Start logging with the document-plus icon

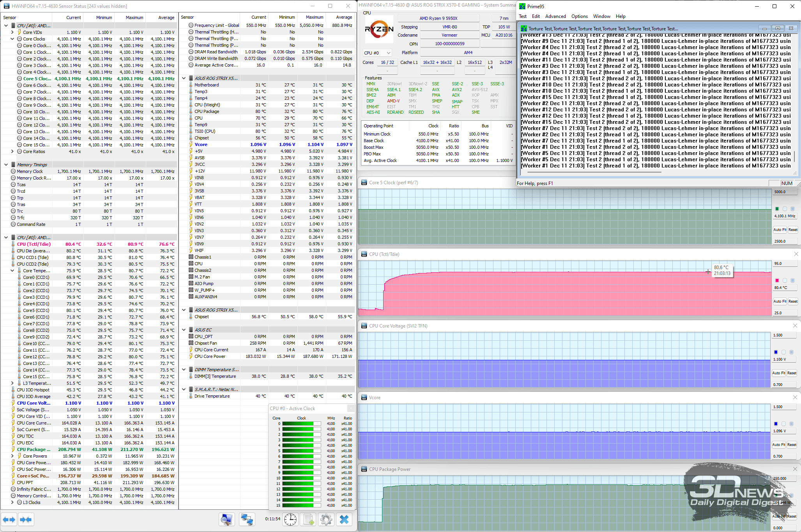(309, 519)
